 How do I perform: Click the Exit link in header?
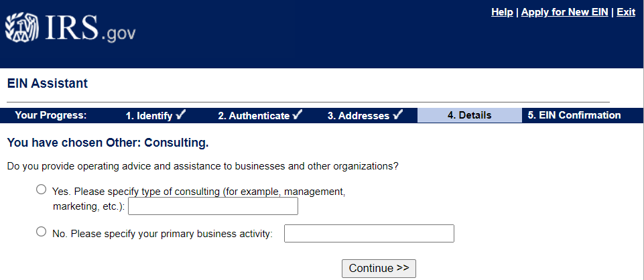(x=626, y=12)
